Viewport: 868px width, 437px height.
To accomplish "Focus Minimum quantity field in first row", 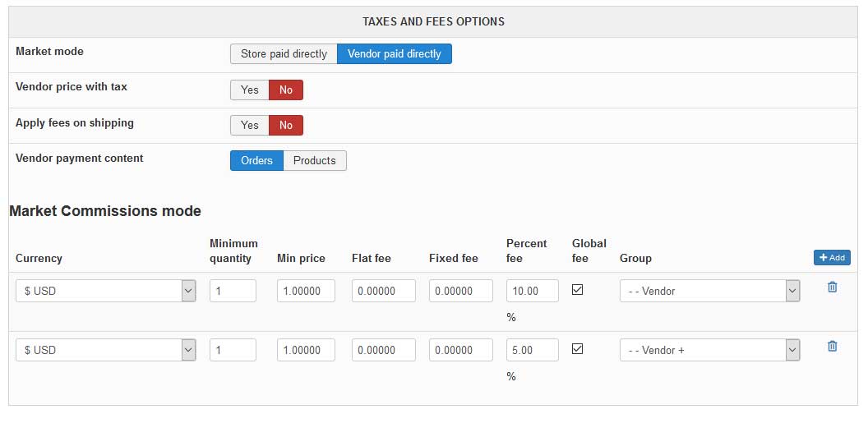I will pyautogui.click(x=233, y=291).
